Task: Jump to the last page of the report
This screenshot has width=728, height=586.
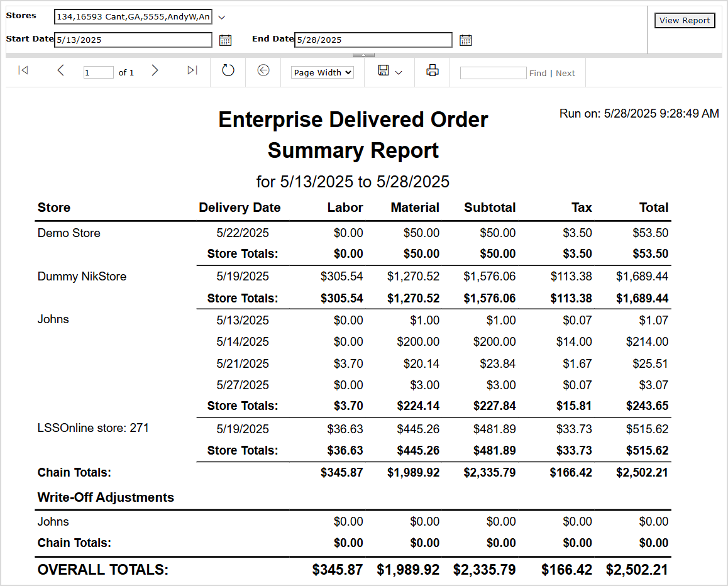Action: [192, 71]
